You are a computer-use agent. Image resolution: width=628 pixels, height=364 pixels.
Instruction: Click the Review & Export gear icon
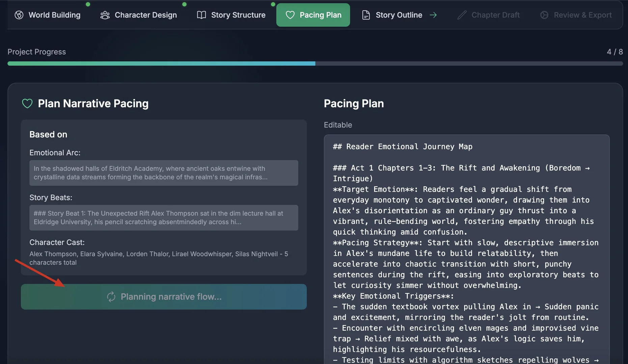click(544, 15)
